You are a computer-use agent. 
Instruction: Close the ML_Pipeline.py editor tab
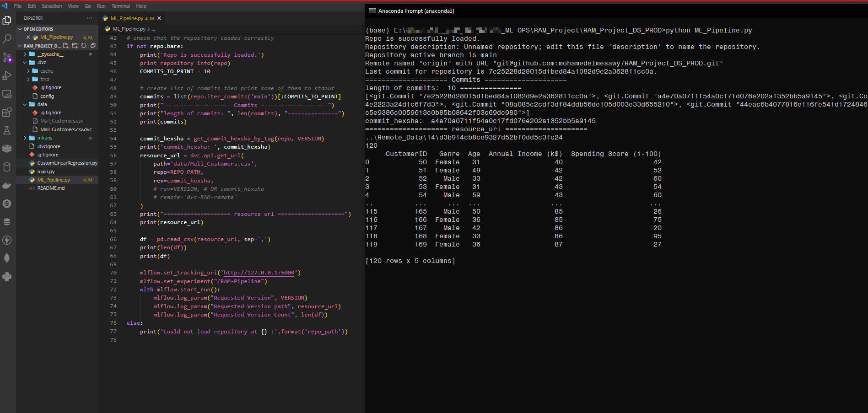pos(159,18)
